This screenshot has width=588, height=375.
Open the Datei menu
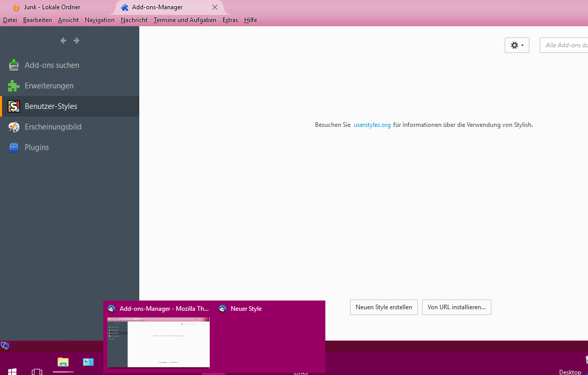(10, 20)
